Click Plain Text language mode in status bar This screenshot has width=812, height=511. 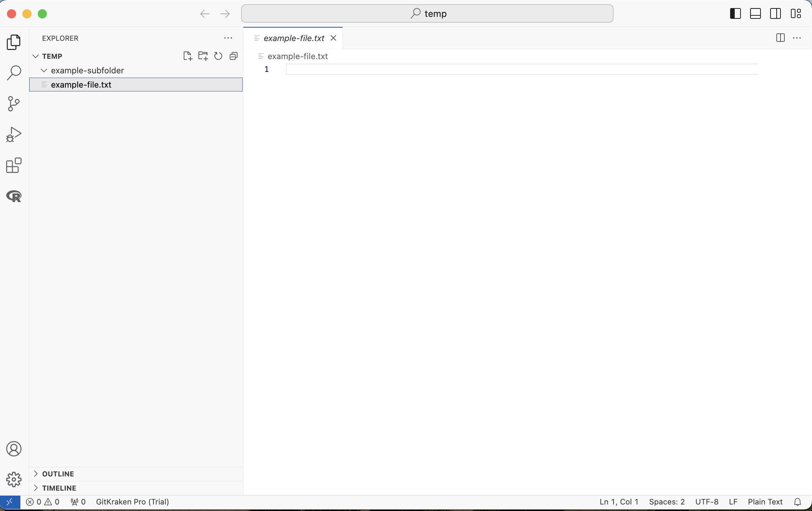coord(765,502)
